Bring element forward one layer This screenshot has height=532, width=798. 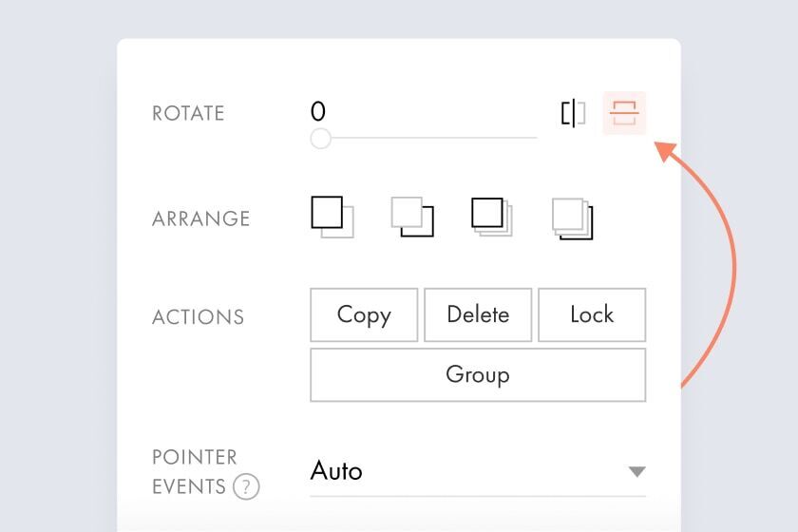(332, 218)
